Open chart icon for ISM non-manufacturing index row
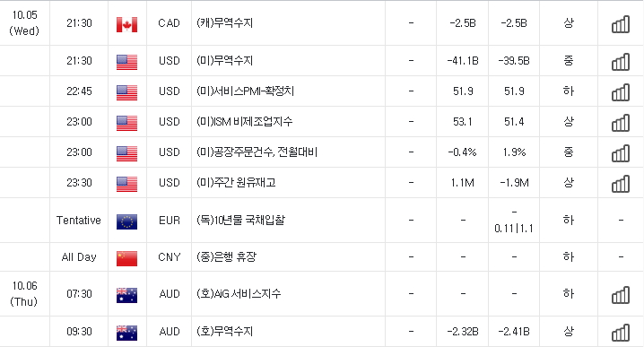This screenshot has height=347, width=644. coord(621,122)
